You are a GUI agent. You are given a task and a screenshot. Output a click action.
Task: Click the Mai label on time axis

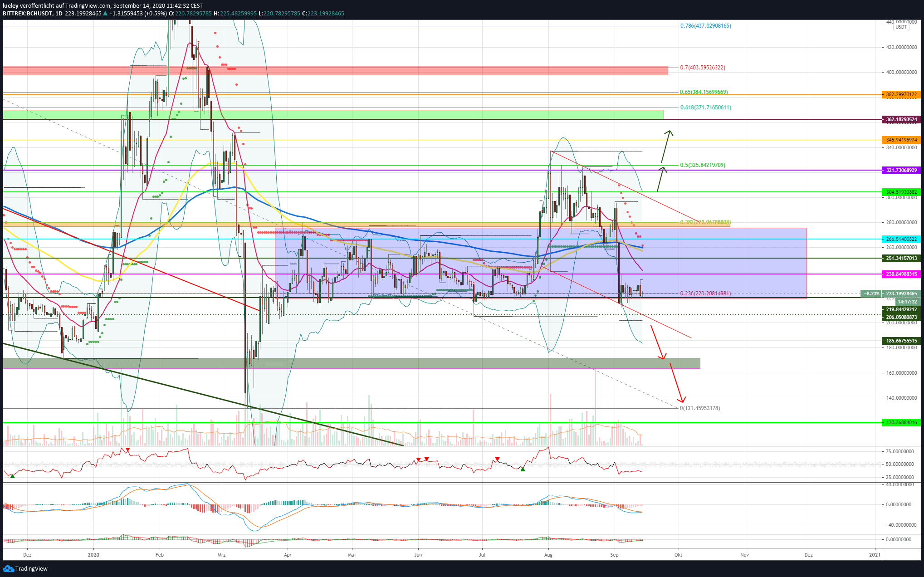pos(352,555)
